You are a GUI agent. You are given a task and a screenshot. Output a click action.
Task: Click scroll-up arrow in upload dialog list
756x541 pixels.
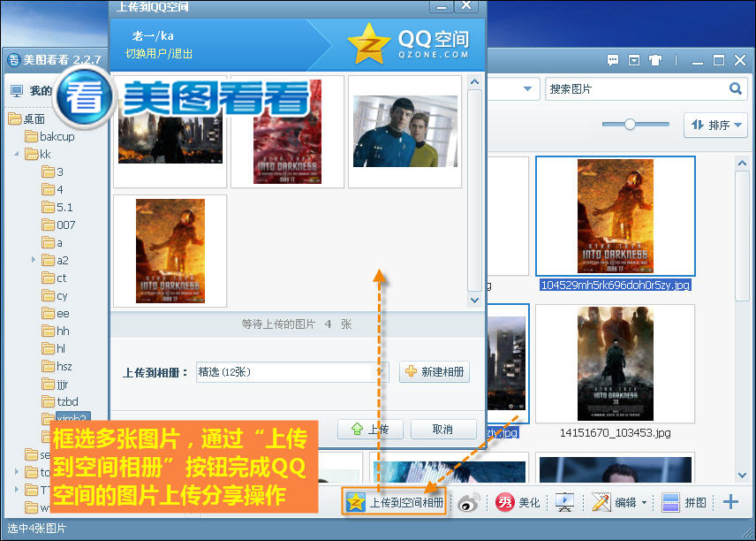474,81
